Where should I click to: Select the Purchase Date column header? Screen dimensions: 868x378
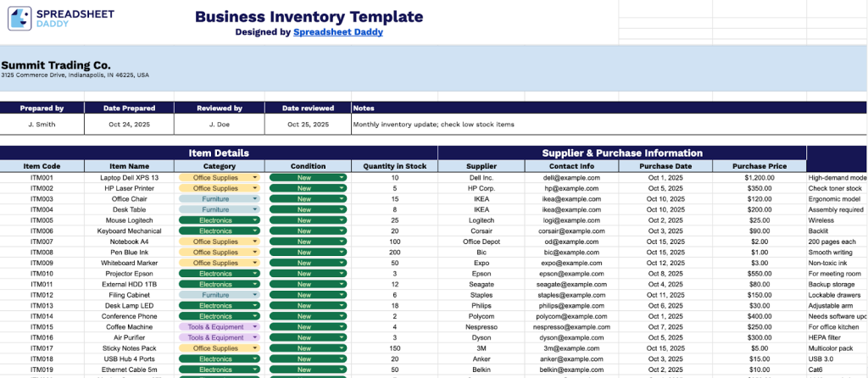pyautogui.click(x=665, y=166)
